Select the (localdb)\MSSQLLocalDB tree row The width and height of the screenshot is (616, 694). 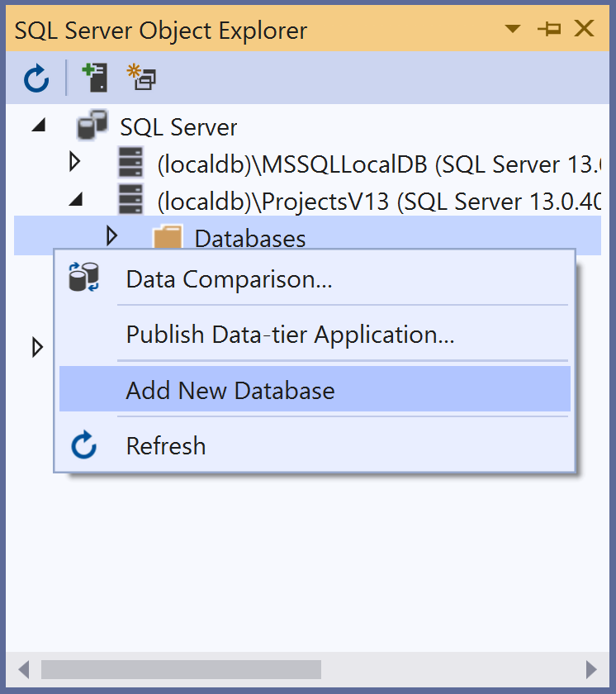point(307,164)
